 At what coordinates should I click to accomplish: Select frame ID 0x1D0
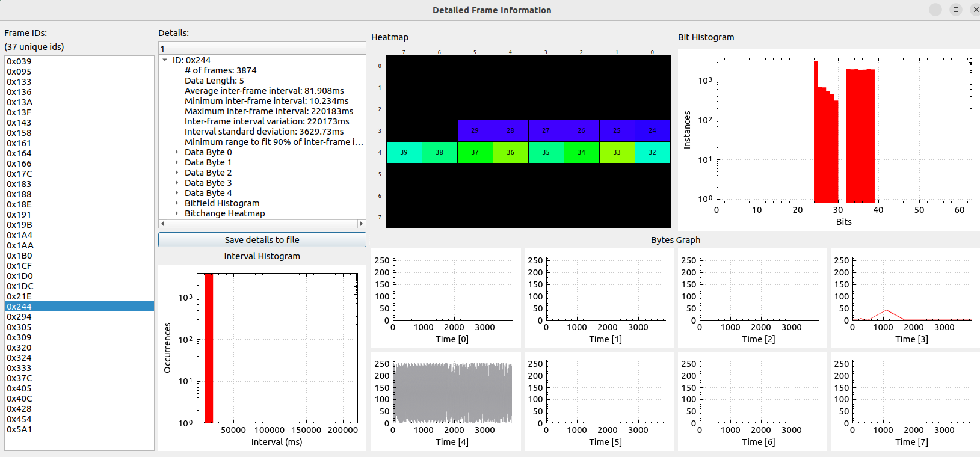(x=79, y=276)
